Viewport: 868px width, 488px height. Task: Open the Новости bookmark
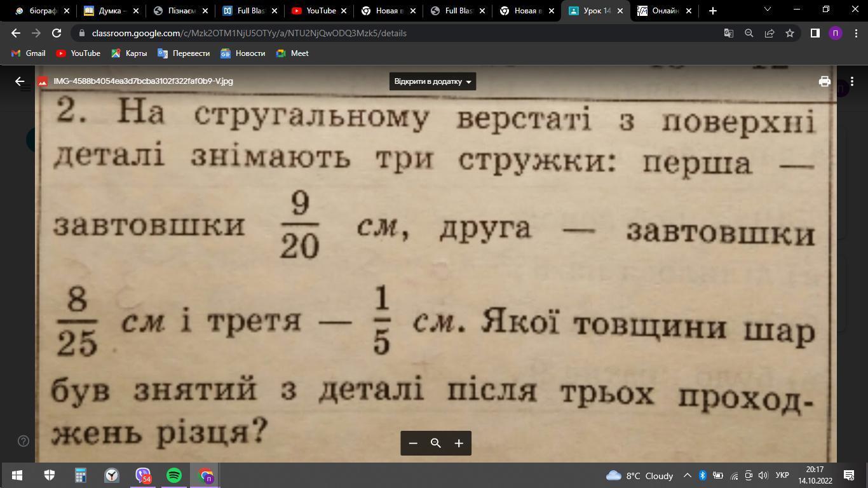[x=243, y=53]
